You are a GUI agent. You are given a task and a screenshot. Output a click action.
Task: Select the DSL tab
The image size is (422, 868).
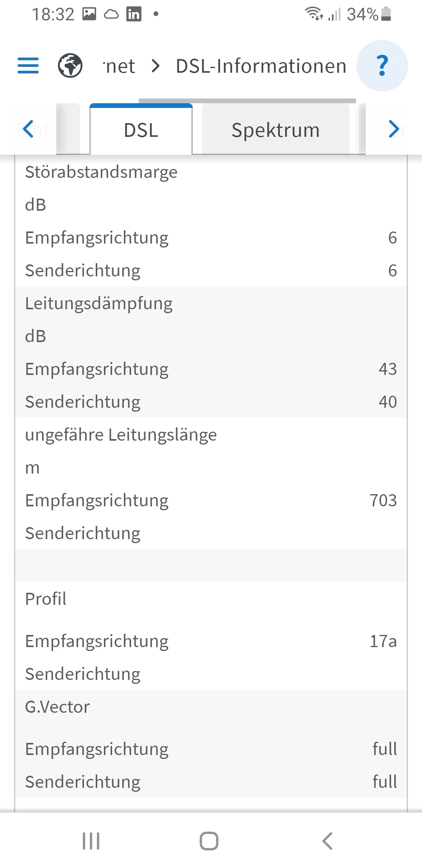pyautogui.click(x=141, y=130)
